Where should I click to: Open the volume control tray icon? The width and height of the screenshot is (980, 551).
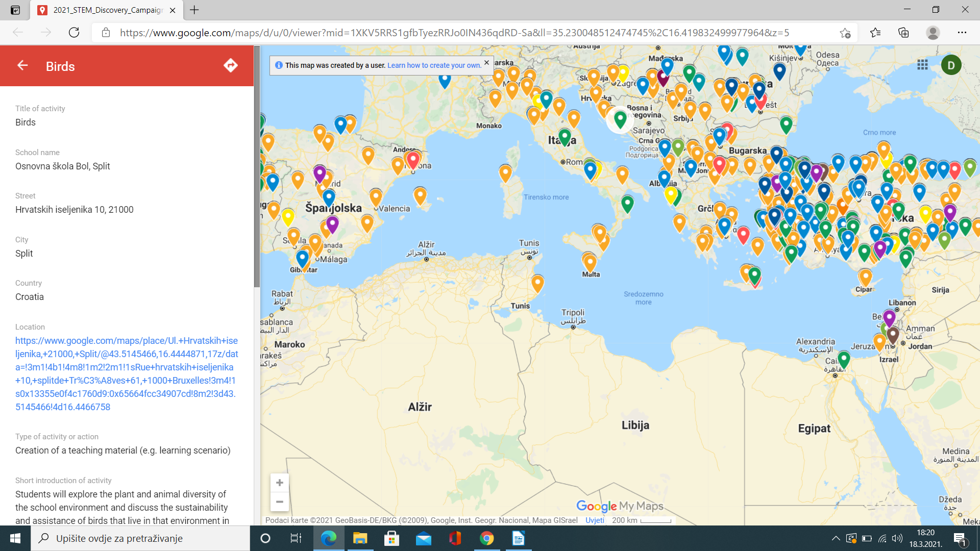point(897,538)
